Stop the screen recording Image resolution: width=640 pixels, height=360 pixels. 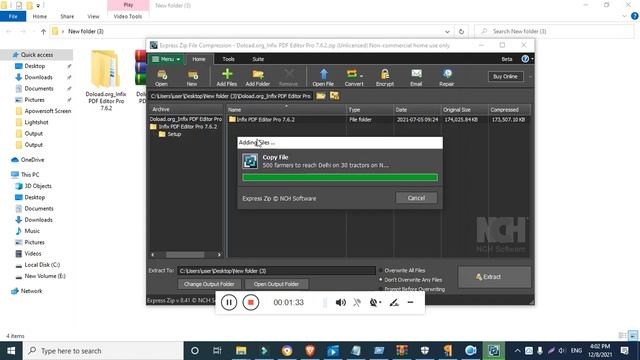tap(251, 302)
